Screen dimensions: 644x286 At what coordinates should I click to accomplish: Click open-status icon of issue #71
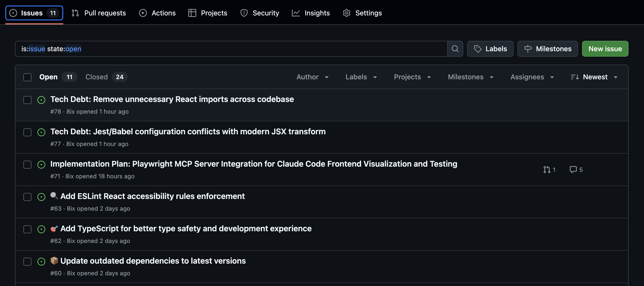[41, 164]
